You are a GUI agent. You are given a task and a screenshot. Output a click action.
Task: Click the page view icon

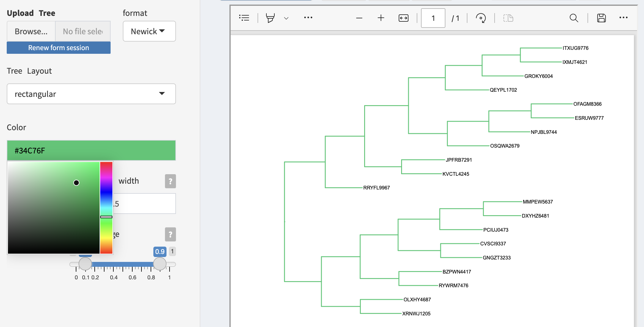(x=508, y=18)
